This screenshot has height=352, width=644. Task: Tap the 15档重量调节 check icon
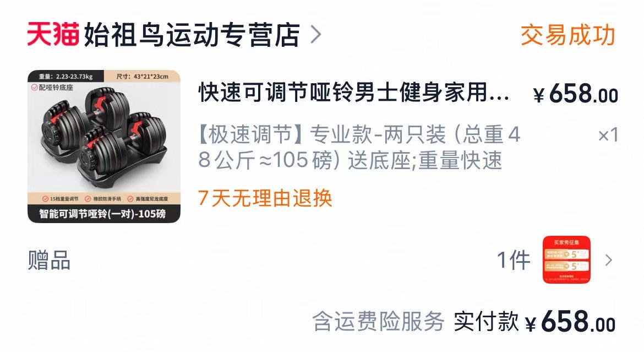45,199
